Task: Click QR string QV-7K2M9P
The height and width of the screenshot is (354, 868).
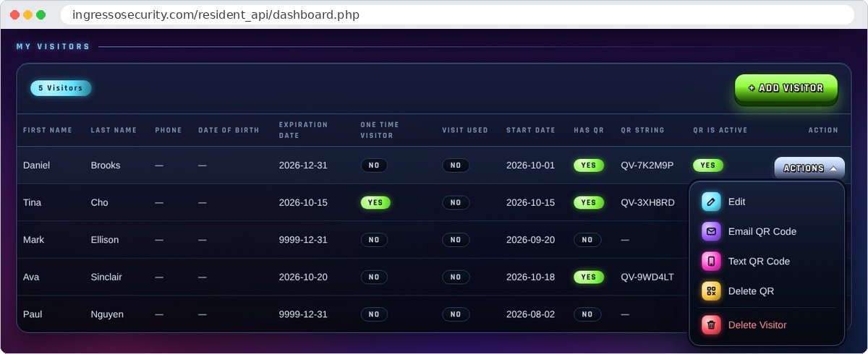Action: coord(647,165)
